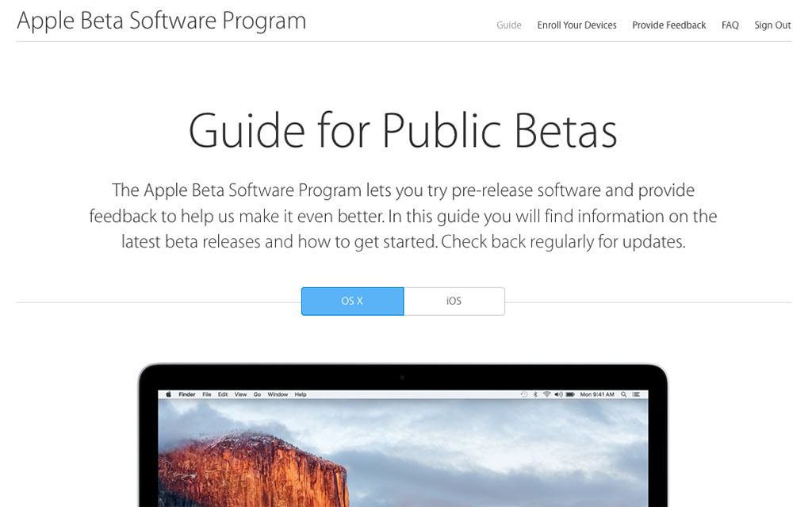
Task: Open the Go menu in the pictured Mac
Action: pos(258,394)
